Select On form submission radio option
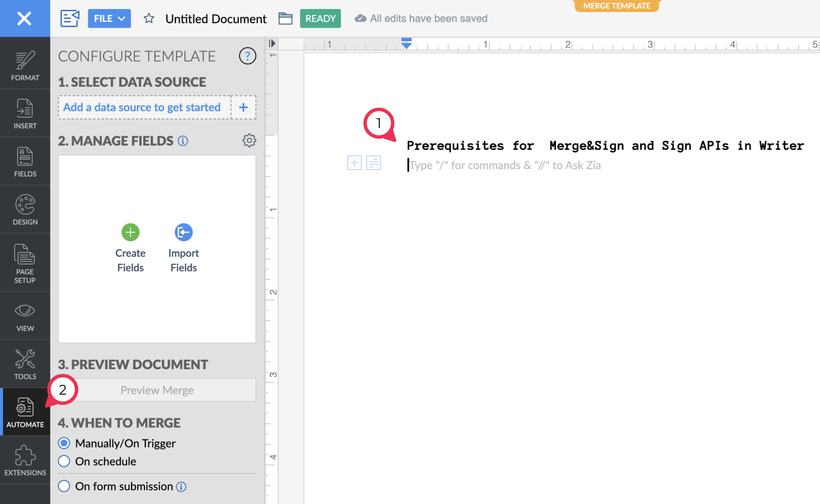820x504 pixels. (x=64, y=486)
